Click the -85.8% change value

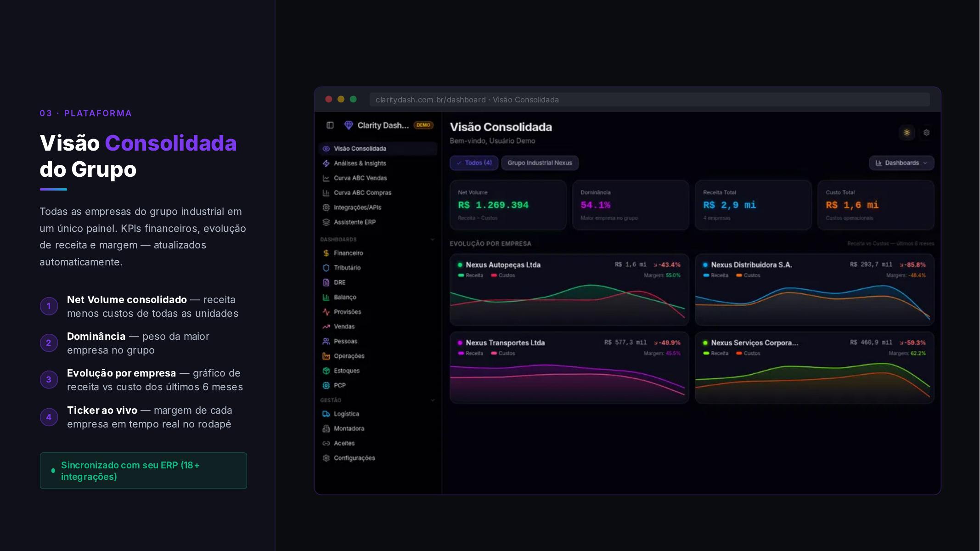912,265
